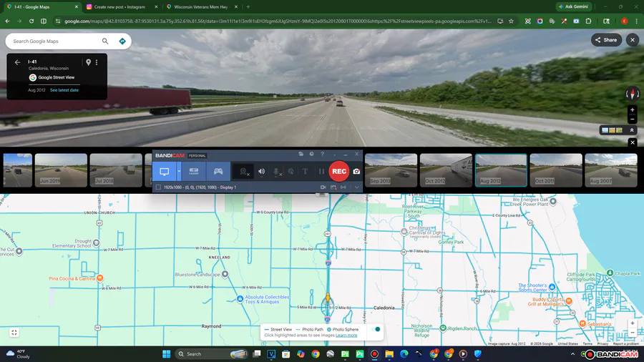Open more options on I-41 card

[x=97, y=62]
